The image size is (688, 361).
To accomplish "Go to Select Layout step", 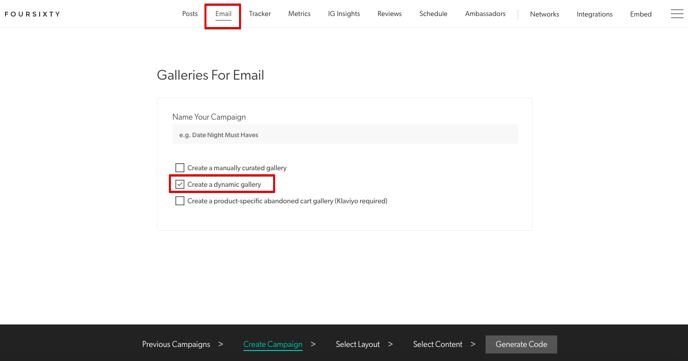I will click(358, 344).
